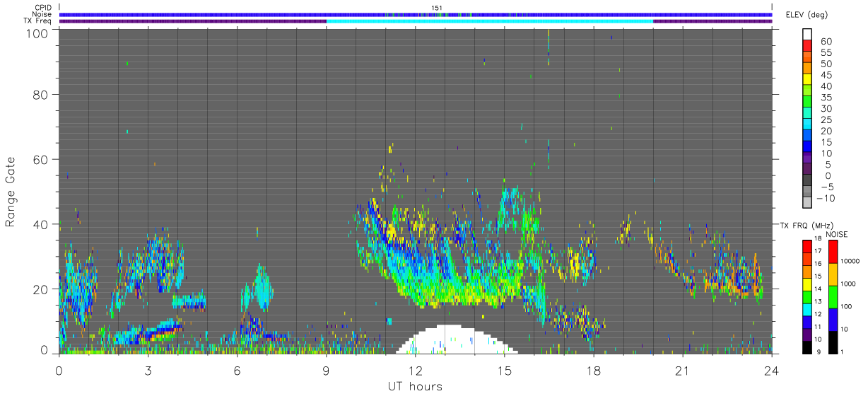Click x-axis tick label '12'

(x=415, y=371)
